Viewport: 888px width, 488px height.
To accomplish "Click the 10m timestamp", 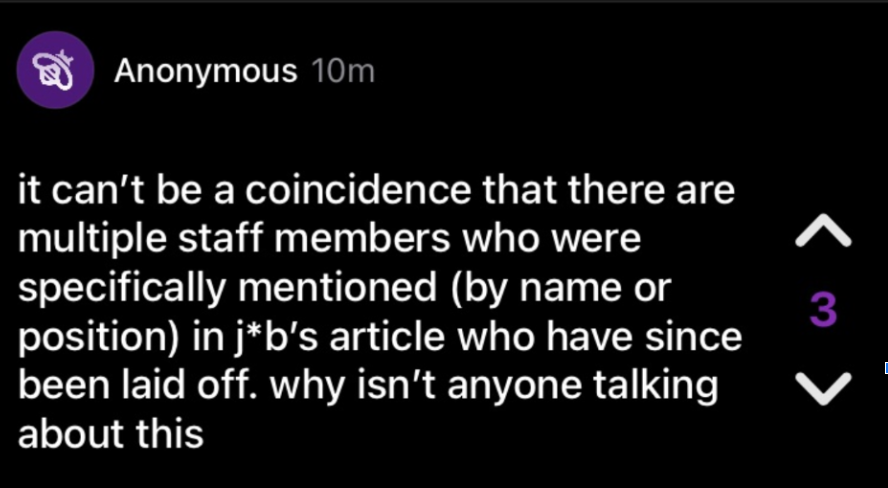I will [x=343, y=71].
